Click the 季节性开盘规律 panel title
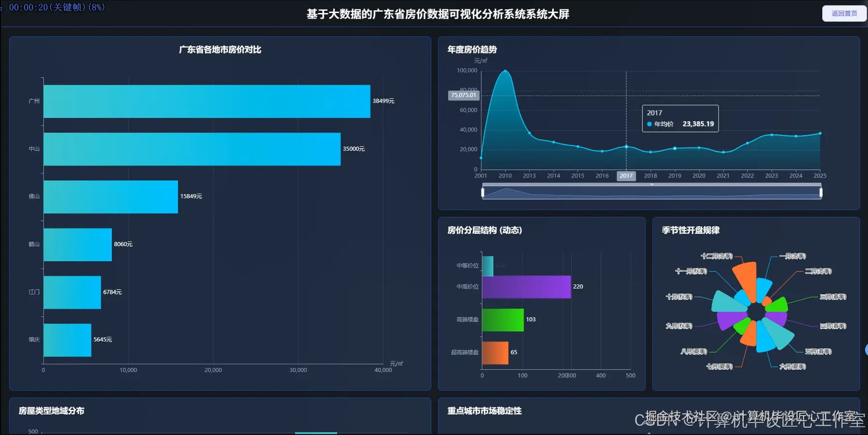The height and width of the screenshot is (435, 868). pyautogui.click(x=691, y=230)
